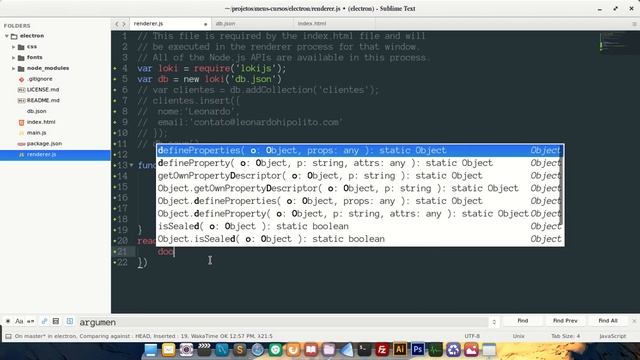This screenshot has width=640, height=360.
Task: Open the find history dropdown
Action: [494, 322]
